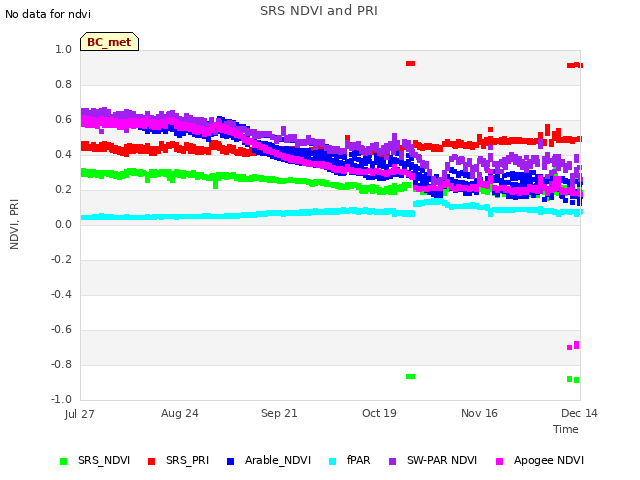This screenshot has height=480, width=640.
Task: Click the -1.0 y-axis value
Action: (61, 399)
